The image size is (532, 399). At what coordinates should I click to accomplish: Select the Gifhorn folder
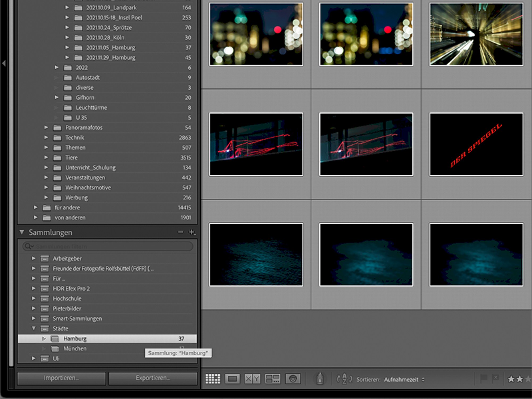[x=85, y=97]
